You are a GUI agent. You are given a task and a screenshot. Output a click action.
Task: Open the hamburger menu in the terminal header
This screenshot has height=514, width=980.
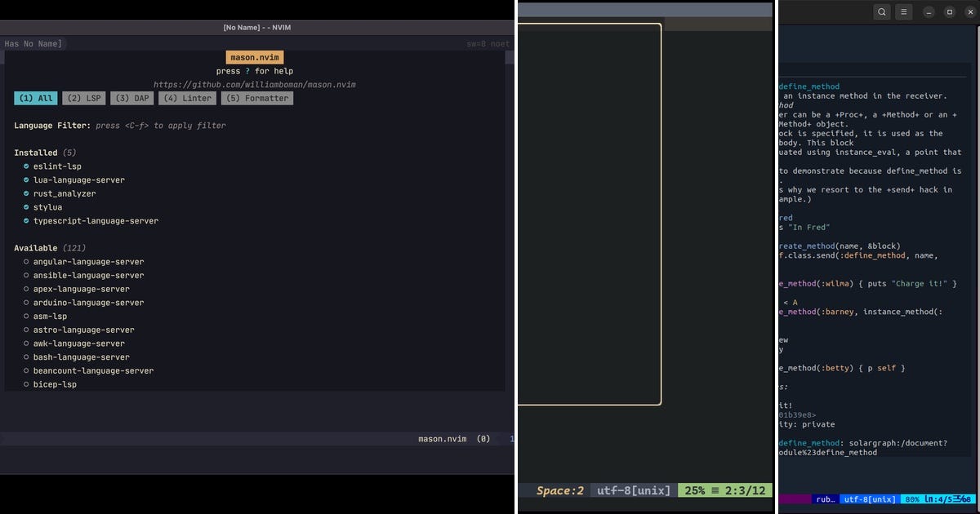pos(903,12)
